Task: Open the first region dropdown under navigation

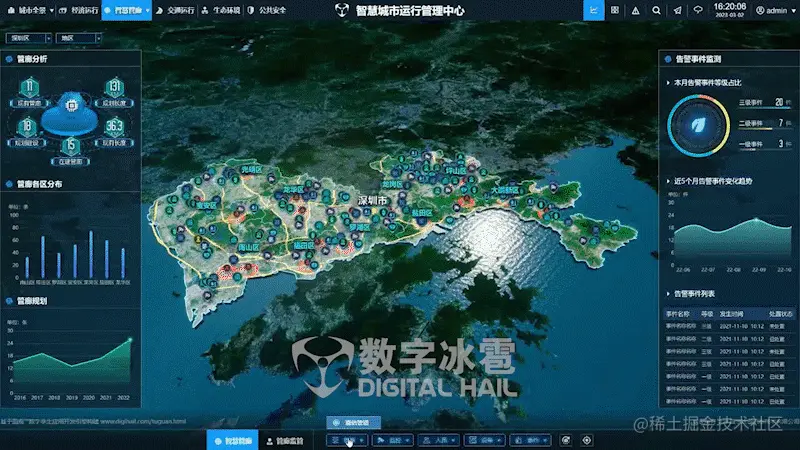Action: (29, 38)
